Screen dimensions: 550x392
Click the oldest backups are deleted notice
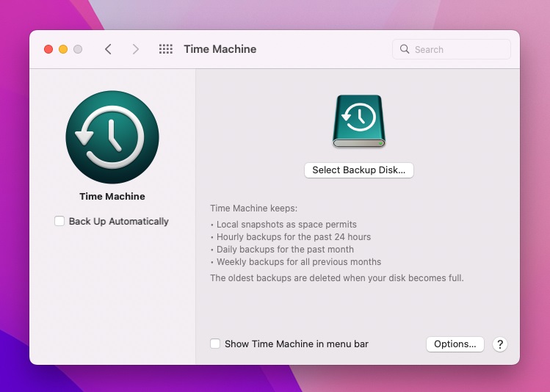click(336, 278)
